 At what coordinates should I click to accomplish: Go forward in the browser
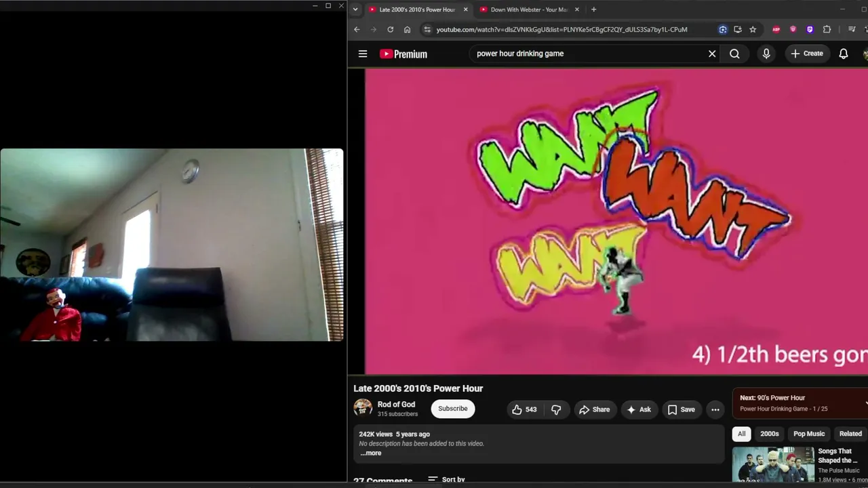tap(373, 29)
